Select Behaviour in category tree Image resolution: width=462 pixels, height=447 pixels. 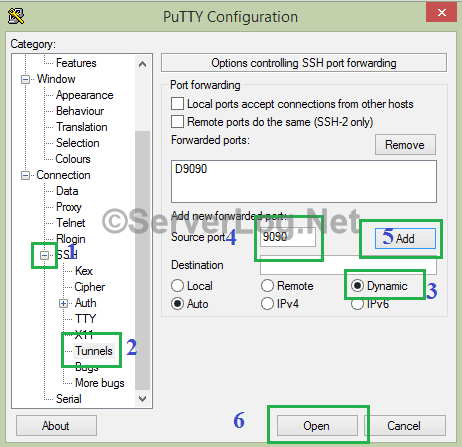[x=80, y=111]
